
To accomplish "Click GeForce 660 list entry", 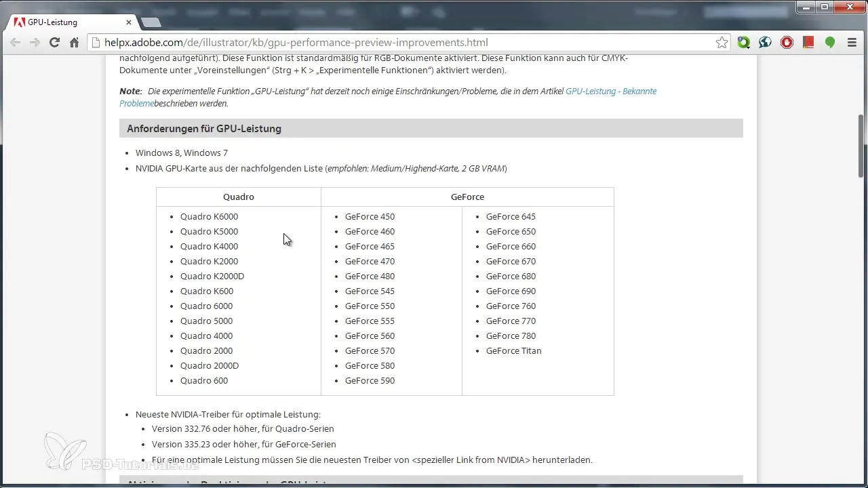I will tap(511, 247).
